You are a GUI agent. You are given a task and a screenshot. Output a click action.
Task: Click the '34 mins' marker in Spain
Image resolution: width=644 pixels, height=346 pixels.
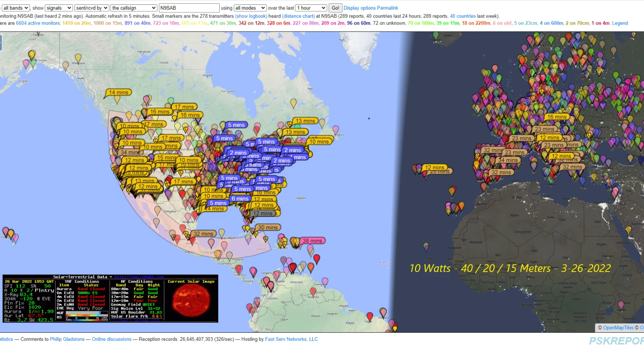pyautogui.click(x=508, y=160)
